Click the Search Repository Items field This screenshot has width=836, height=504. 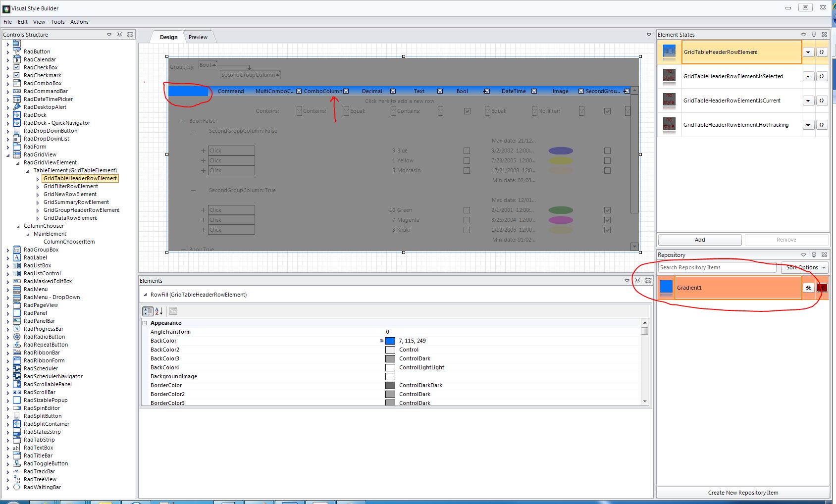click(717, 267)
